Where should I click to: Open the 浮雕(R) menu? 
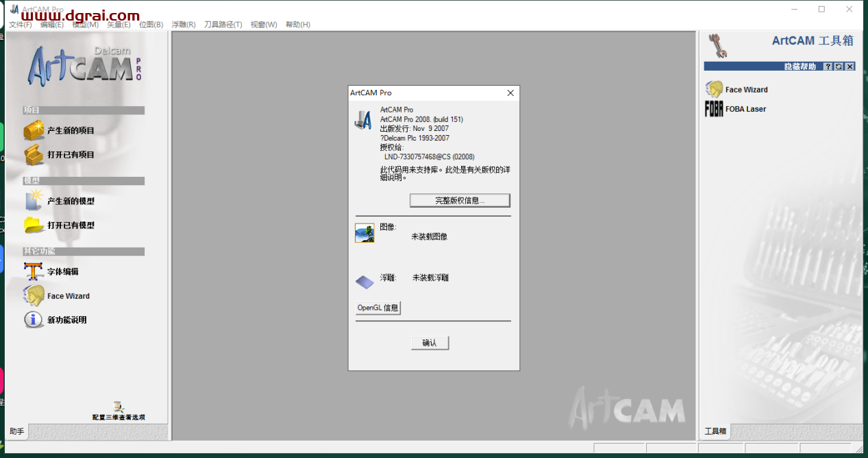point(184,25)
